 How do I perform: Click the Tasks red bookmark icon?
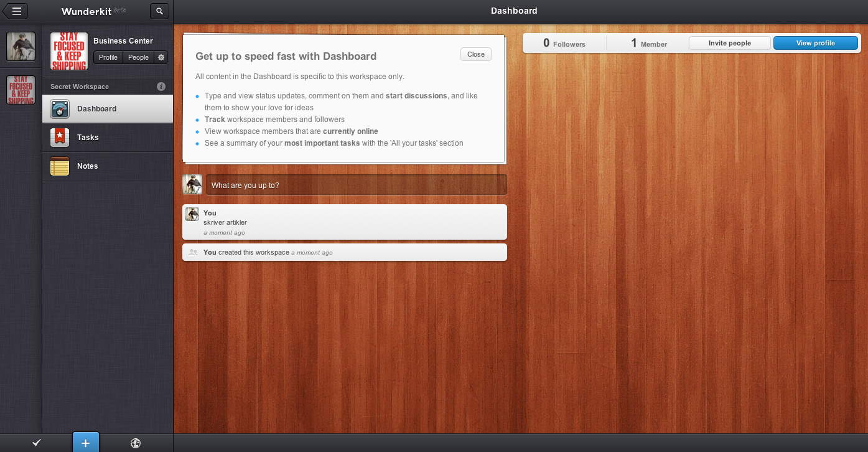pyautogui.click(x=60, y=138)
